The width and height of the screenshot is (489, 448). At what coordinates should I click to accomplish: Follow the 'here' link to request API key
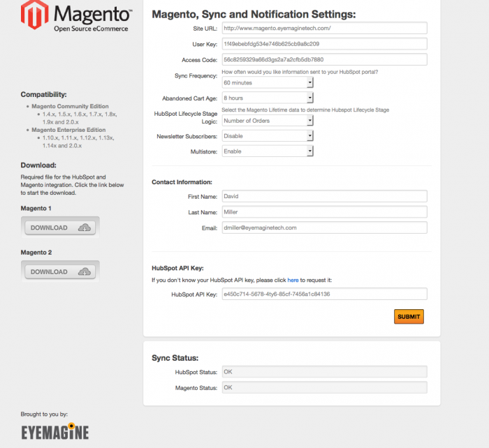tap(293, 280)
